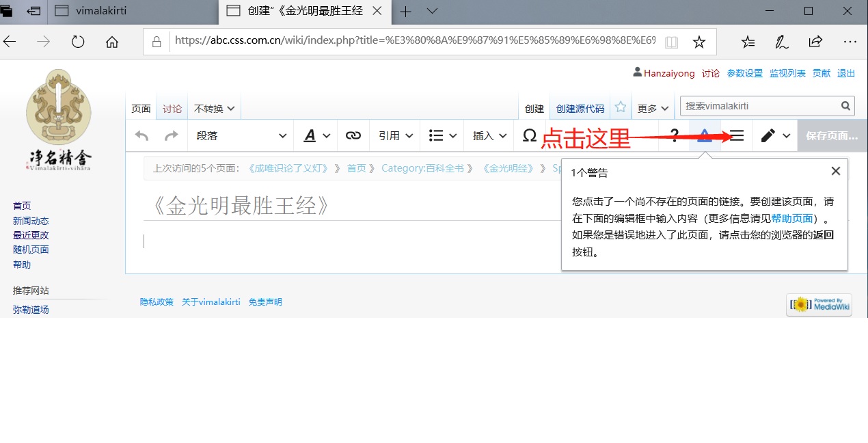The height and width of the screenshot is (443, 868).
Task: Switch to the vimalakirti tab
Action: point(133,11)
